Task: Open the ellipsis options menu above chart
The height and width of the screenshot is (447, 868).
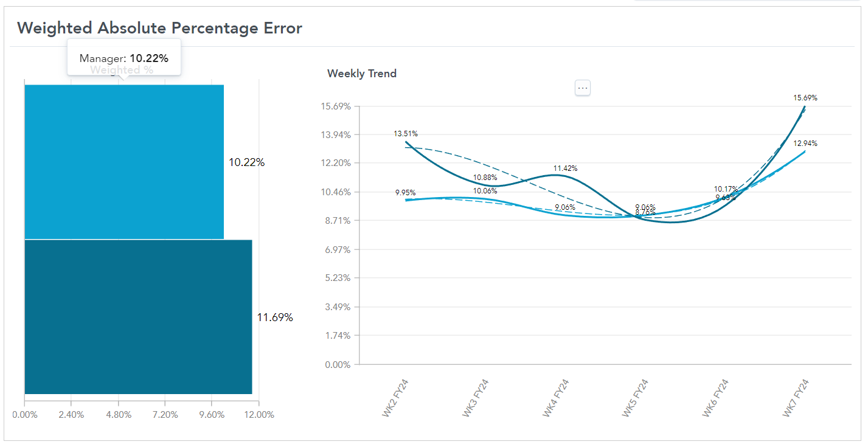Action: (x=583, y=88)
